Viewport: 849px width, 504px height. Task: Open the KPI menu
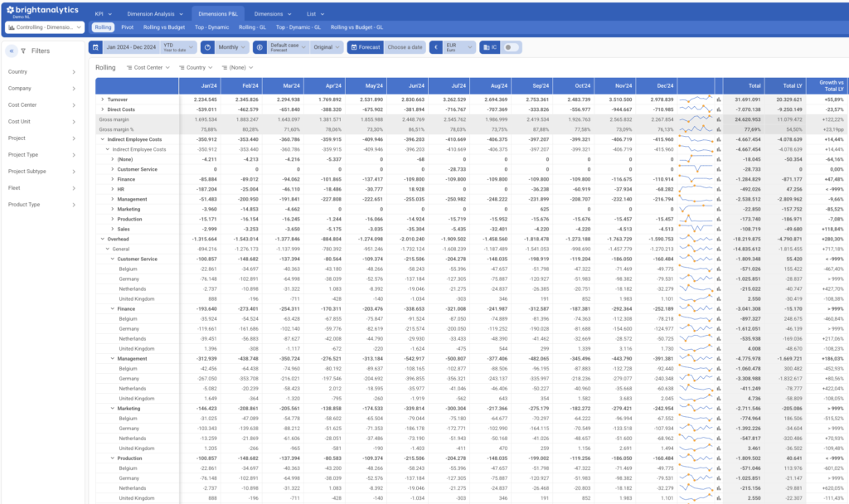103,14
